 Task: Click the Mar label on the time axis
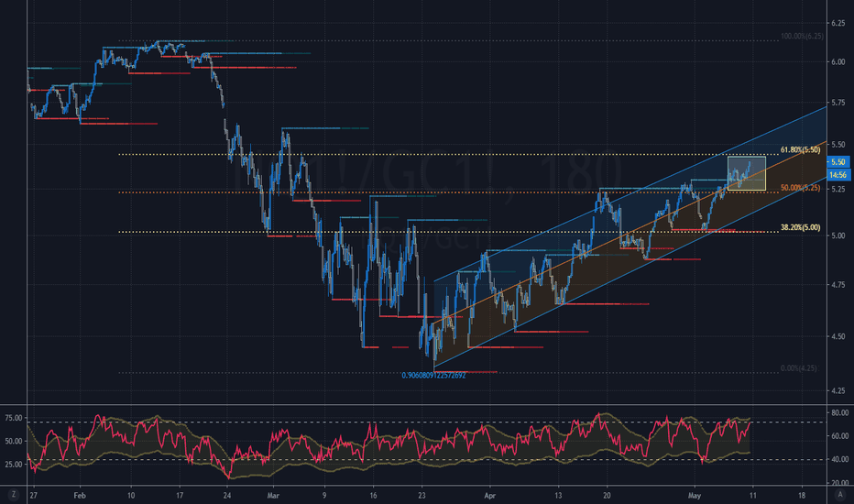273,495
